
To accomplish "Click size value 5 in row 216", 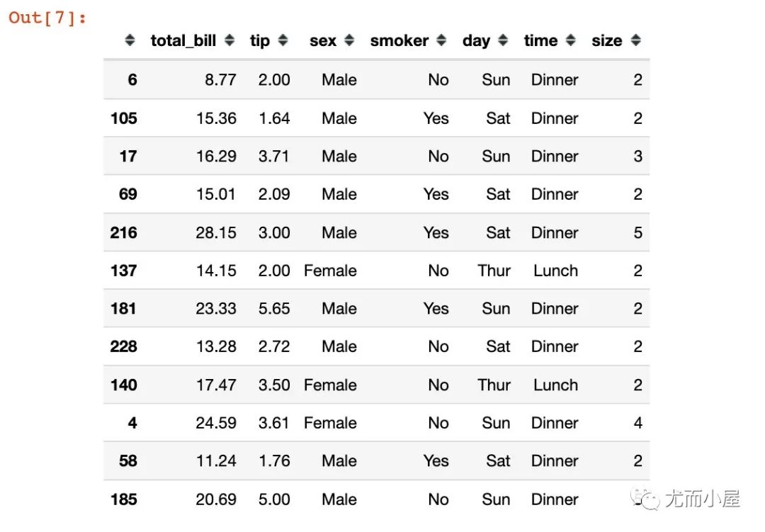I will [x=637, y=232].
